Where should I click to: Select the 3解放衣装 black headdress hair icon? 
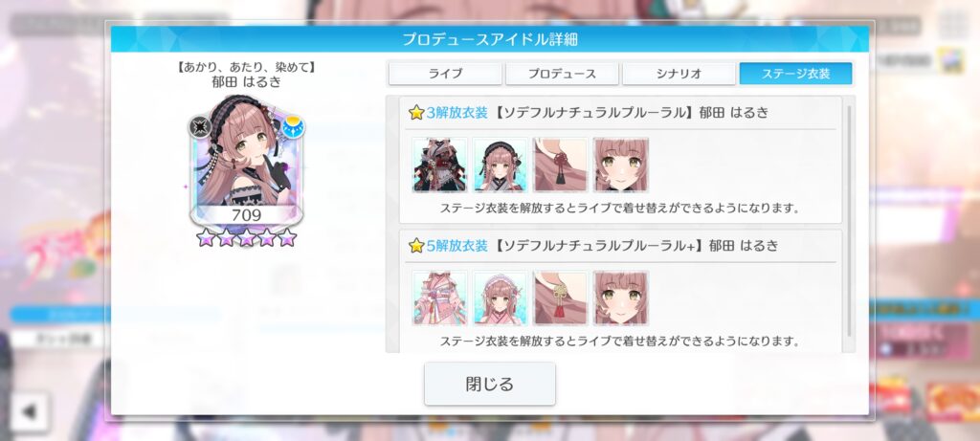tap(500, 165)
